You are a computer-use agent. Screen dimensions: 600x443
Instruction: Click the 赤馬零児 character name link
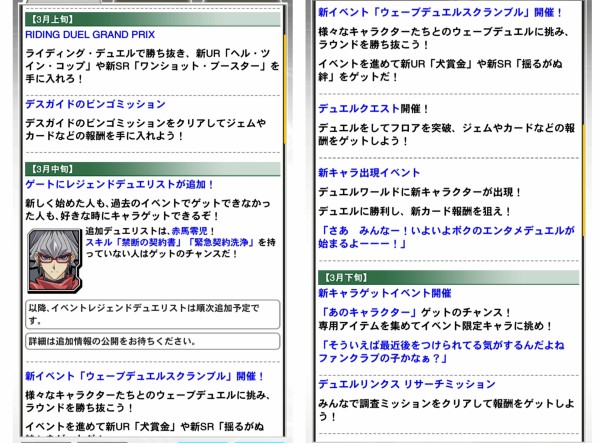point(190,231)
